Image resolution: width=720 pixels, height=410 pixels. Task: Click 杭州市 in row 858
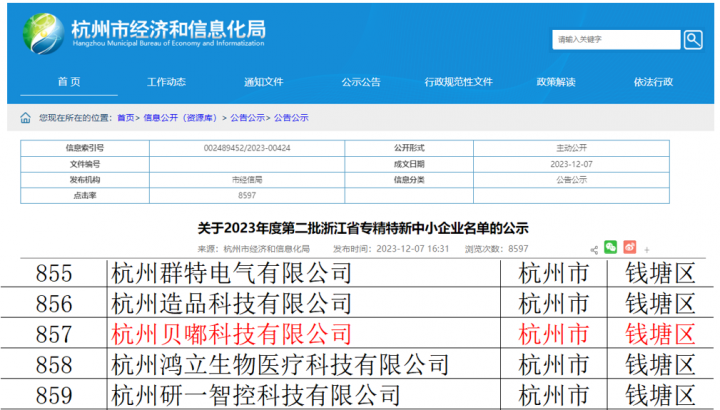click(x=554, y=365)
